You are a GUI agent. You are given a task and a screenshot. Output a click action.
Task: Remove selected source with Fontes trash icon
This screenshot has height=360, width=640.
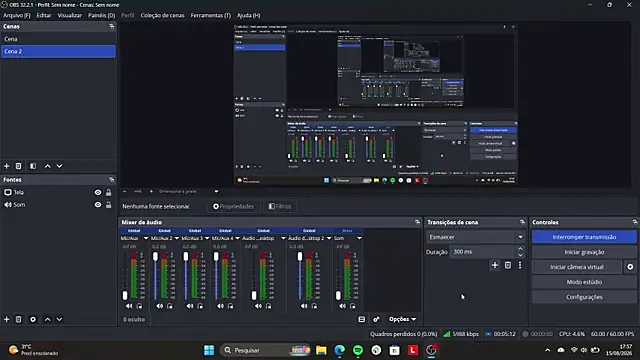[x=18, y=319]
